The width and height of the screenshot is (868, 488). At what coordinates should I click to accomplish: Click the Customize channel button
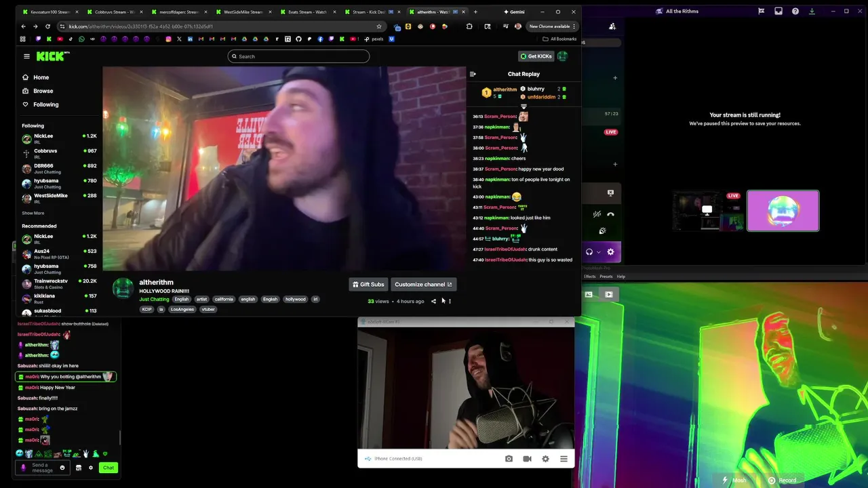pyautogui.click(x=423, y=285)
